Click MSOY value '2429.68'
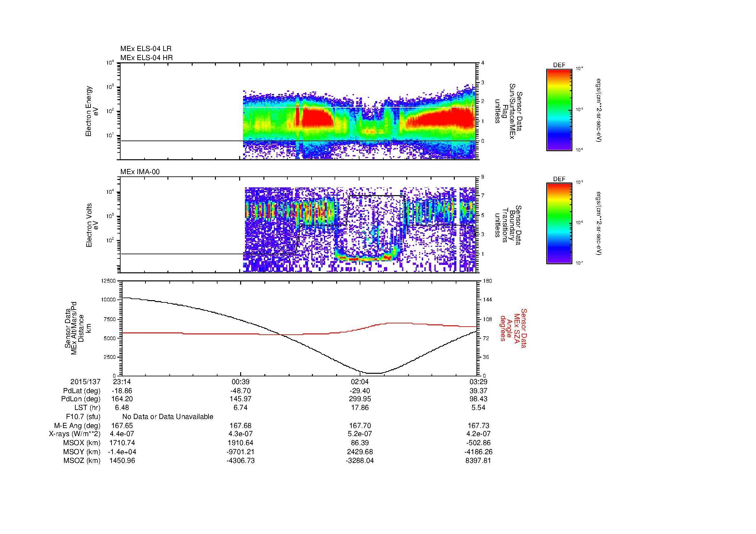This screenshot has height=534, width=756. (360, 452)
